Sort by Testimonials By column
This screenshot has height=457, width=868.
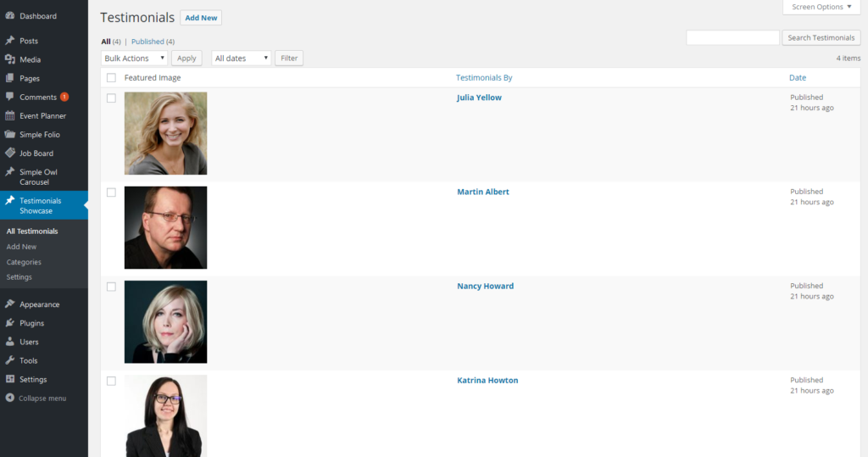[x=484, y=77]
